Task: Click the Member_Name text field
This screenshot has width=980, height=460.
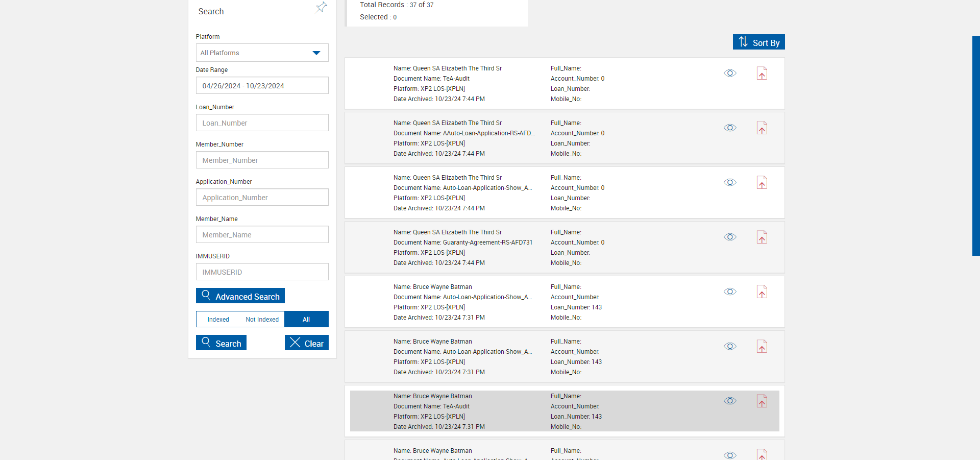Action: tap(262, 235)
